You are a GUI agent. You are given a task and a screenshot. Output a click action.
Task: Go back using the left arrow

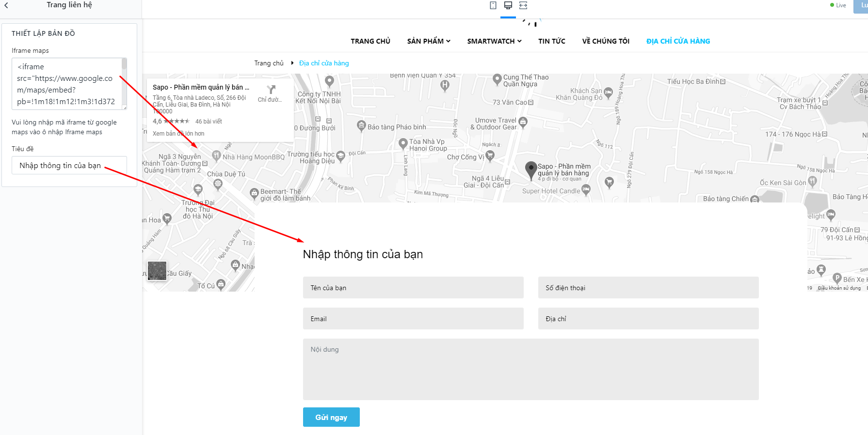click(x=6, y=5)
